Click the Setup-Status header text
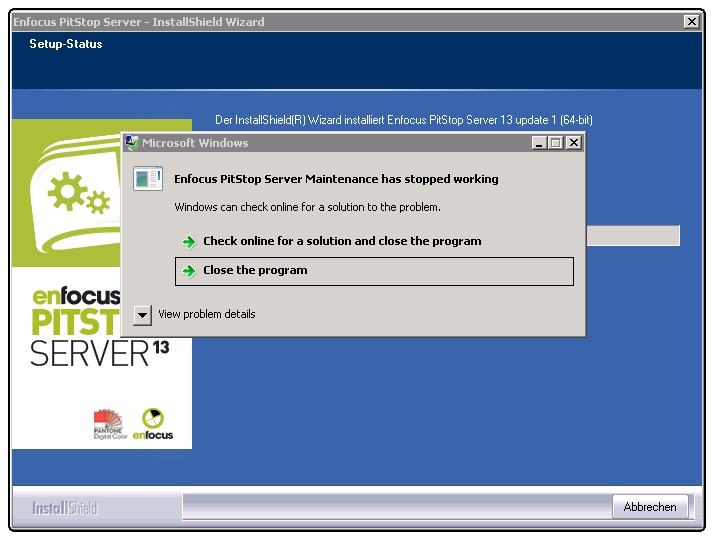The height and width of the screenshot is (540, 714). pos(66,44)
